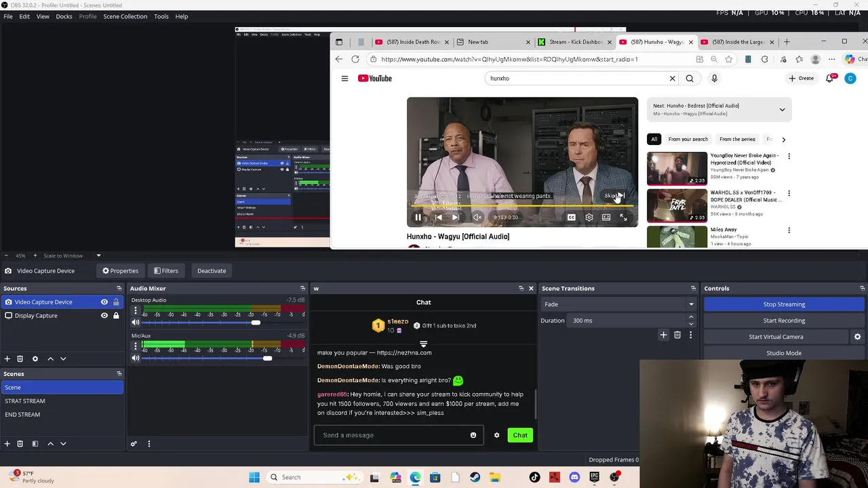Open YouTube notifications bell

830,78
